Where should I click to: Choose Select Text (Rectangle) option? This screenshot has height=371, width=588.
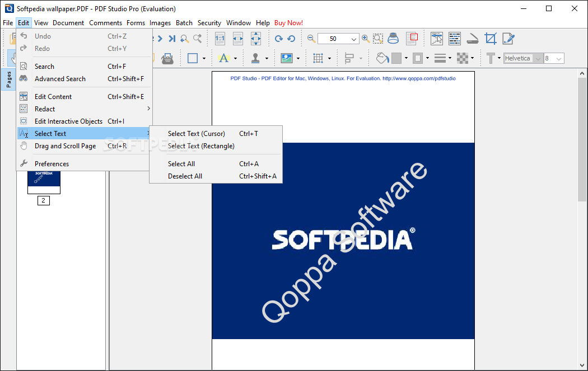[216, 146]
